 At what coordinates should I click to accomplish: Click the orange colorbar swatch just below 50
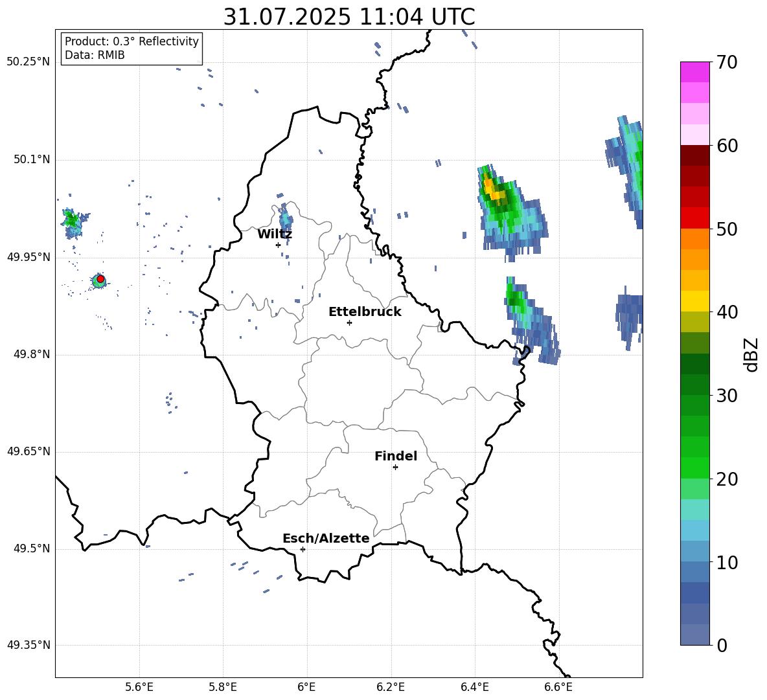tap(694, 239)
